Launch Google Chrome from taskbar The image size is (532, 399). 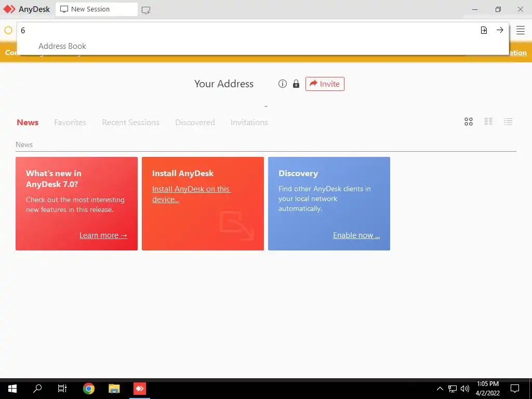88,389
